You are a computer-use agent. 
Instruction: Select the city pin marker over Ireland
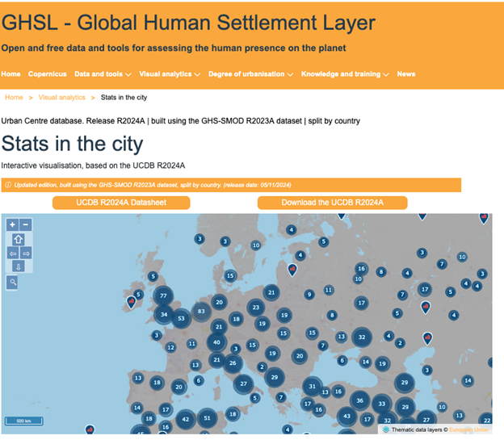(131, 302)
